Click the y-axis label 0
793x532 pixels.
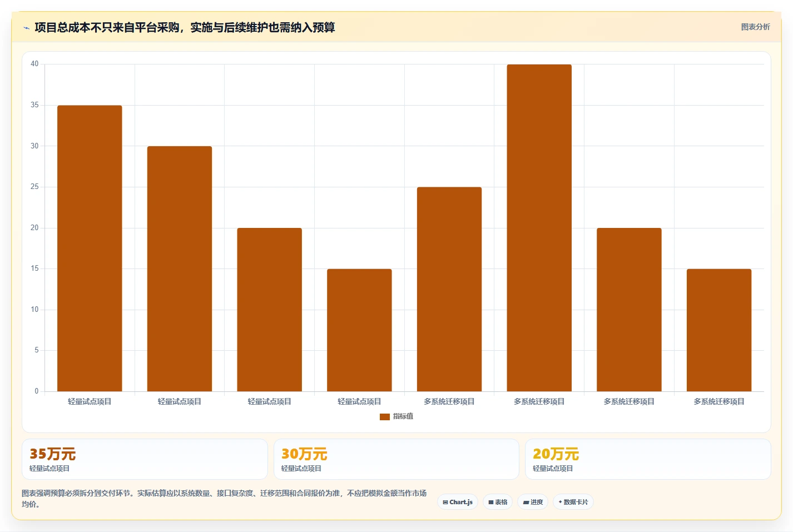coord(37,391)
